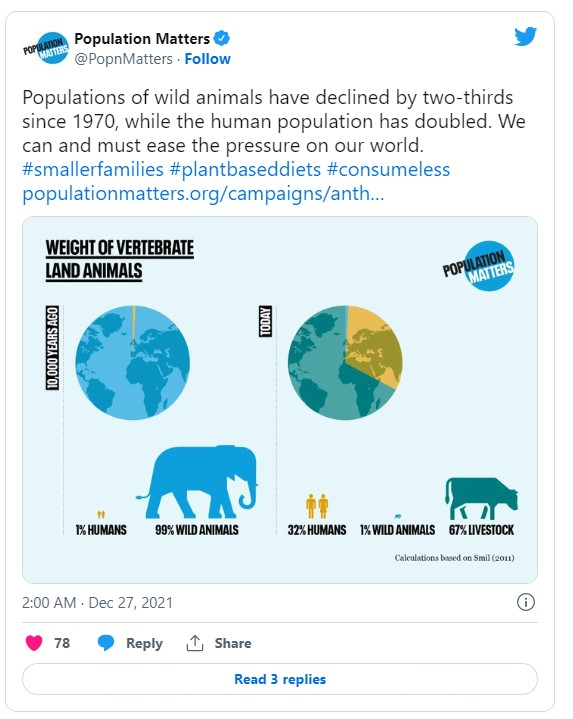Open the tweet timestamp Dec 27, 2021

click(x=98, y=603)
